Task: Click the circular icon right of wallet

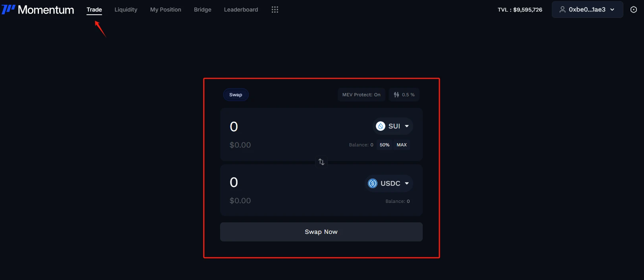Action: click(x=634, y=10)
